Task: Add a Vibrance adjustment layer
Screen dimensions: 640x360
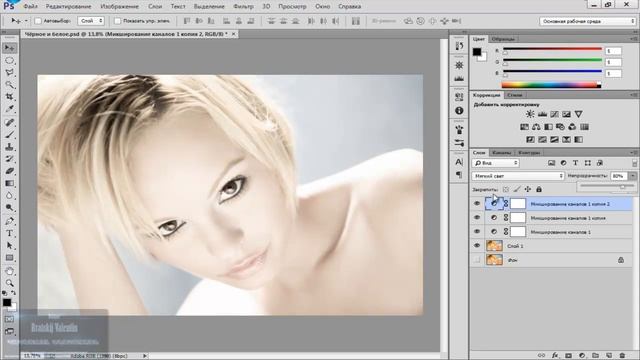Action: click(578, 114)
